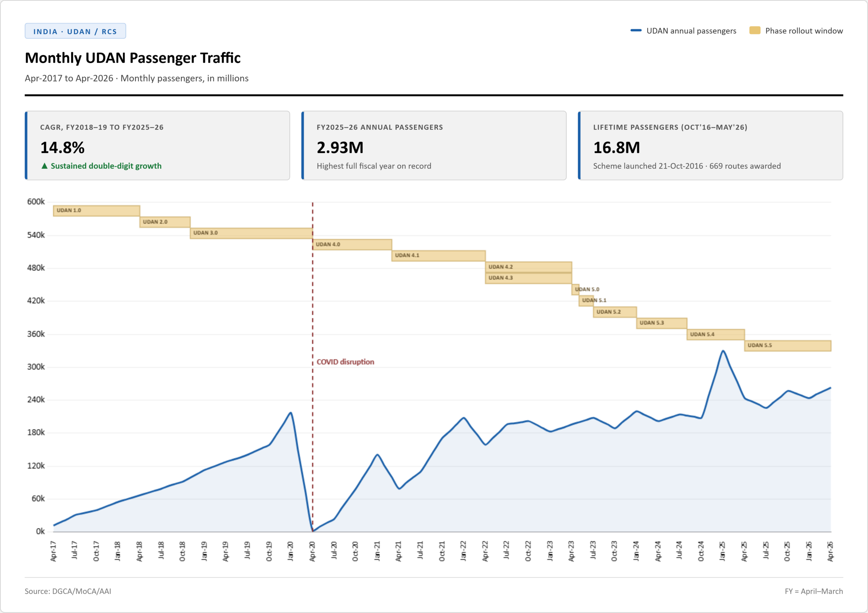This screenshot has height=613, width=868.
Task: Click the 360k y-axis label
Action: (36, 334)
